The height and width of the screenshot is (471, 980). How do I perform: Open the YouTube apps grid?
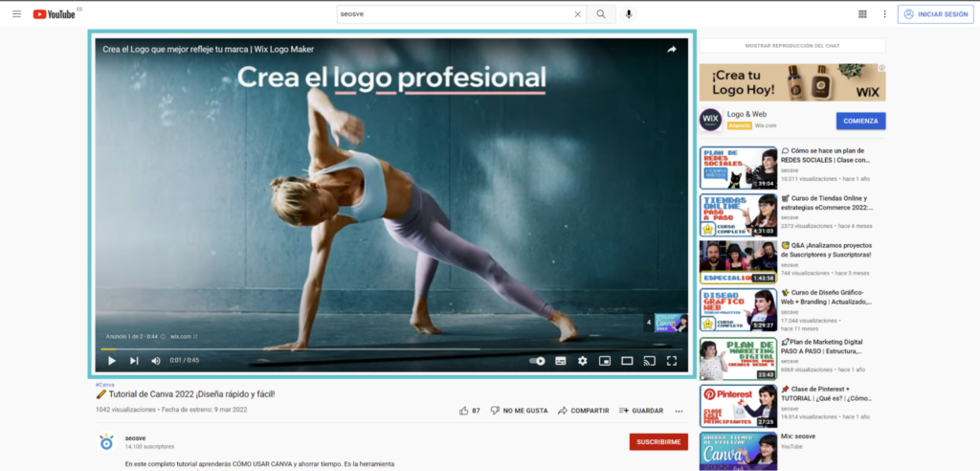click(862, 13)
